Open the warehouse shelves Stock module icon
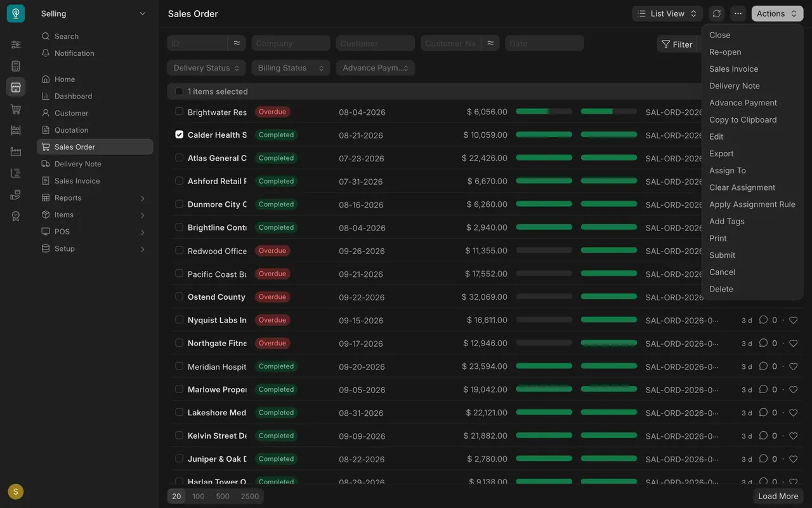The height and width of the screenshot is (508, 812). click(x=16, y=130)
